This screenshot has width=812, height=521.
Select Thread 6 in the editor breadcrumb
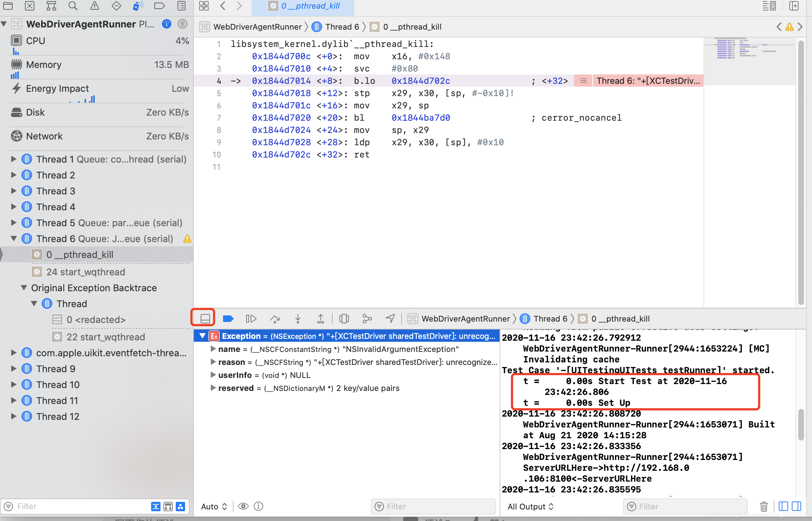pyautogui.click(x=342, y=27)
